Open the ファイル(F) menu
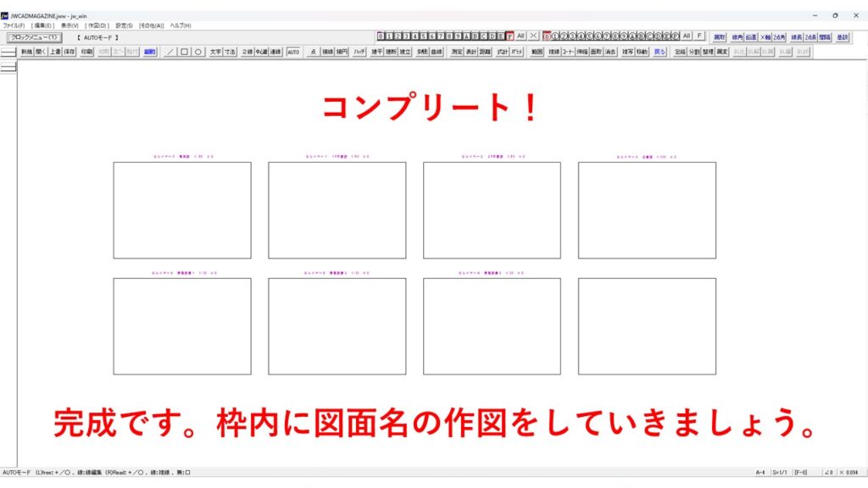868x488 pixels. [14, 25]
